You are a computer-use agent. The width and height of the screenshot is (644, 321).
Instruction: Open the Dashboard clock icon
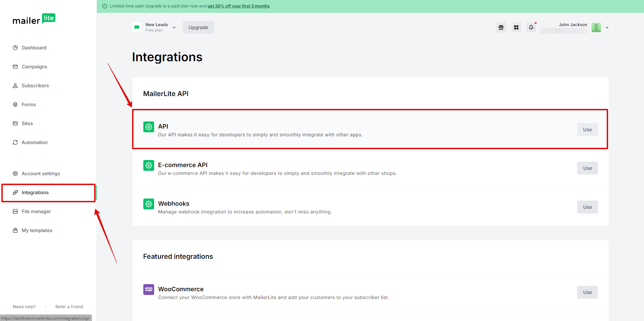pyautogui.click(x=15, y=48)
